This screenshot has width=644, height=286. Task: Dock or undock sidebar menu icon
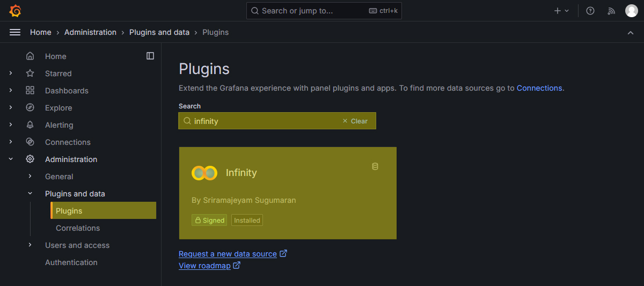tap(150, 56)
